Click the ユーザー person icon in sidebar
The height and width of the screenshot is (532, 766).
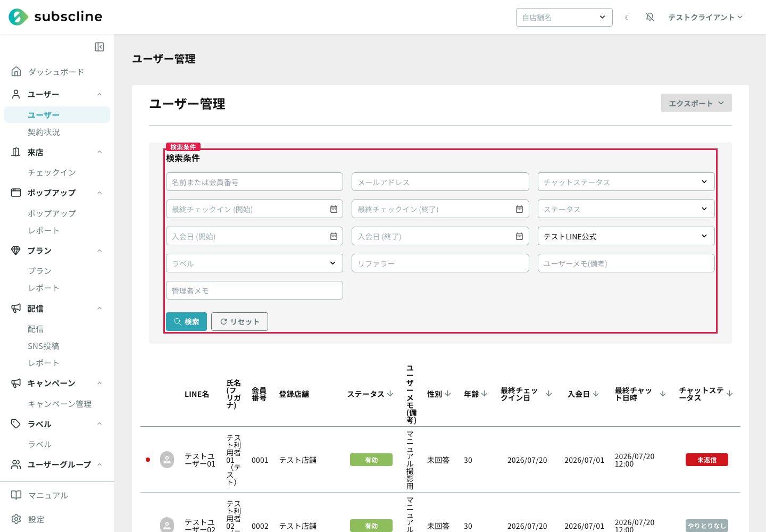(x=16, y=94)
